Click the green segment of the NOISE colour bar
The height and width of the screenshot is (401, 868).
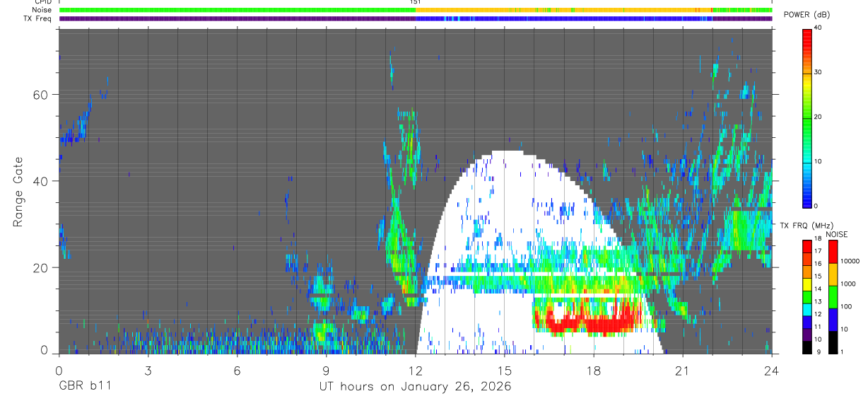[x=833, y=297]
